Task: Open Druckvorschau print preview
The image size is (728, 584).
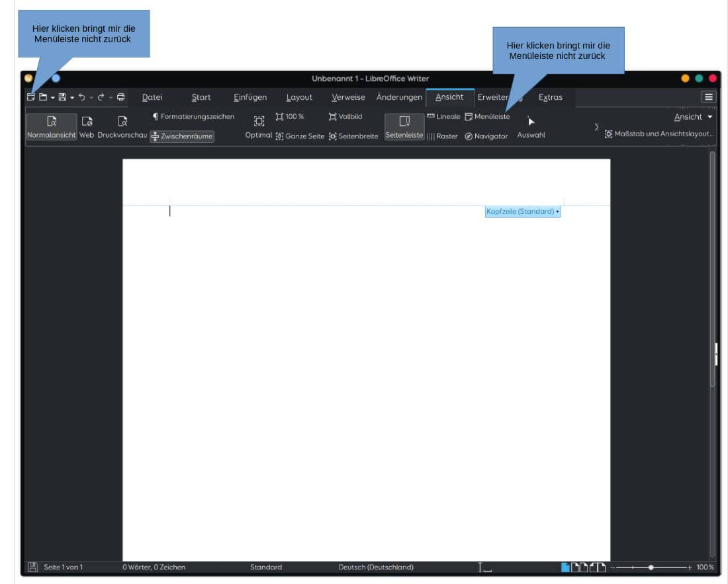Action: click(122, 126)
